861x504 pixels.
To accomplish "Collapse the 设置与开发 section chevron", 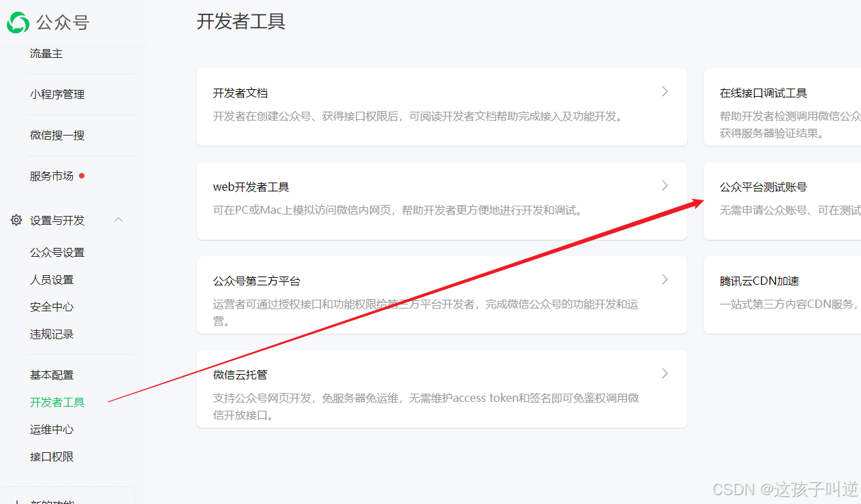I will (119, 219).
